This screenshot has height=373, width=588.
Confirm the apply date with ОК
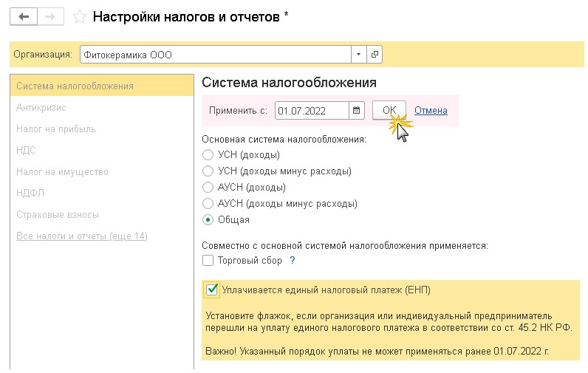click(x=389, y=111)
